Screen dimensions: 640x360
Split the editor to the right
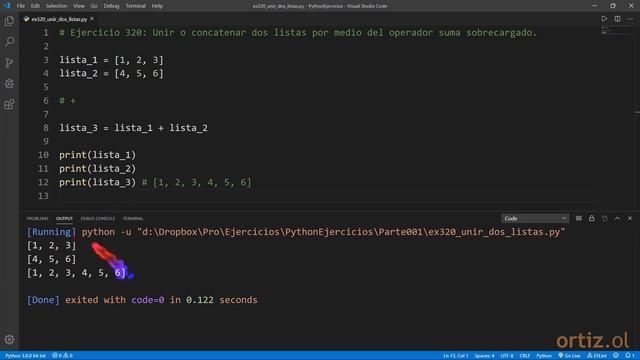coord(617,19)
